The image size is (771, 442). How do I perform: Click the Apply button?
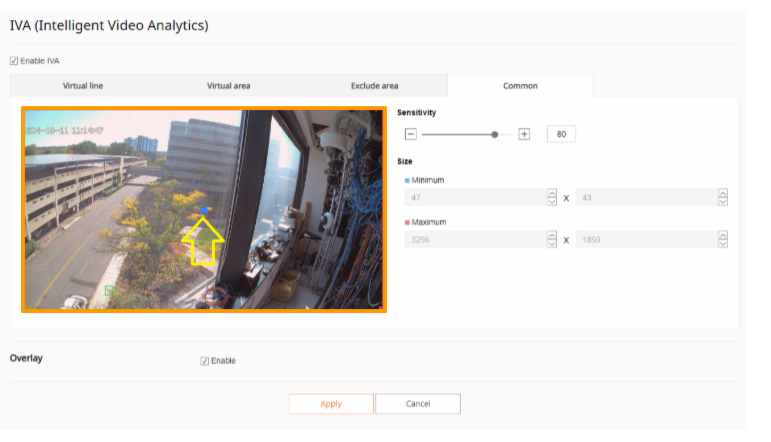coord(331,404)
